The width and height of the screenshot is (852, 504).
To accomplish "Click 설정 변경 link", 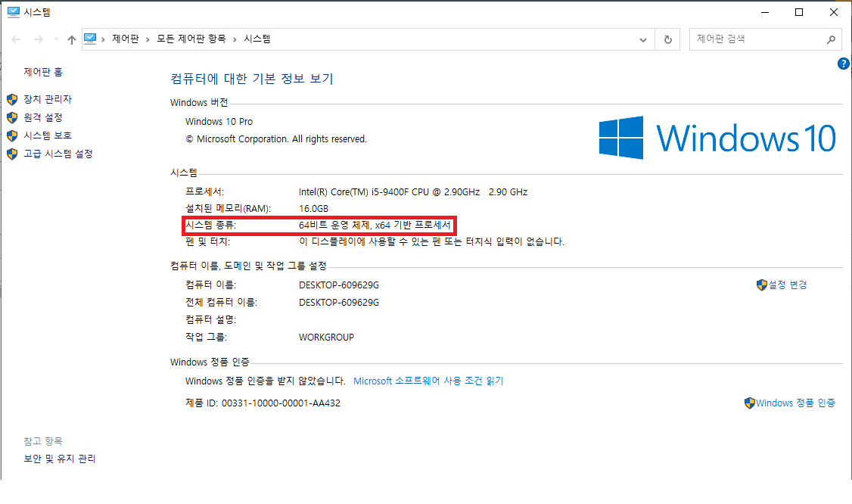I will tap(788, 285).
